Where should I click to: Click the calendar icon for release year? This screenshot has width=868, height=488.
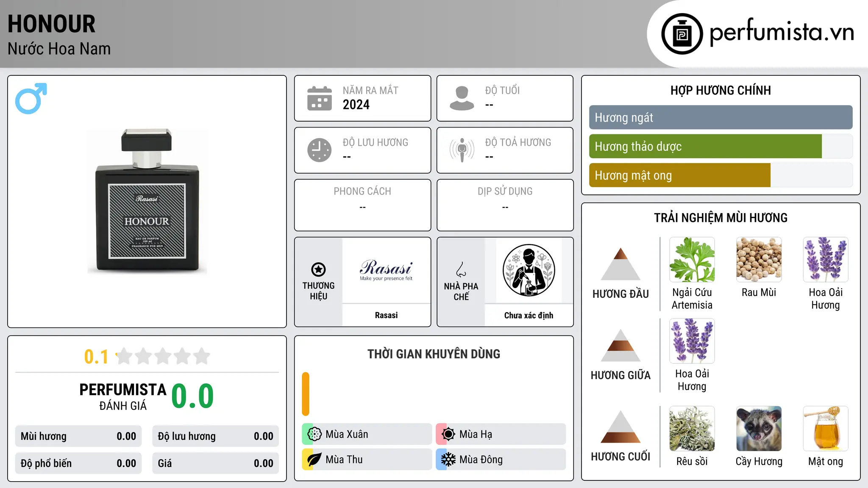320,98
